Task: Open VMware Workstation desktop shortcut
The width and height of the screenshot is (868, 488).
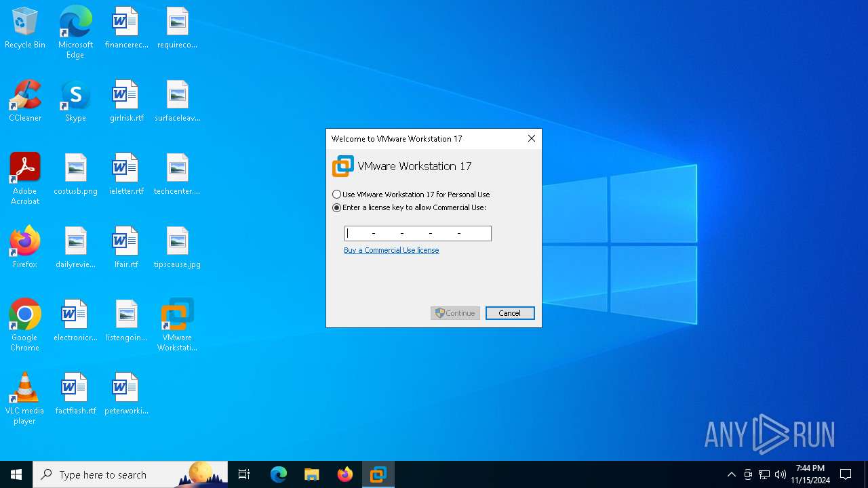Action: pos(177,325)
